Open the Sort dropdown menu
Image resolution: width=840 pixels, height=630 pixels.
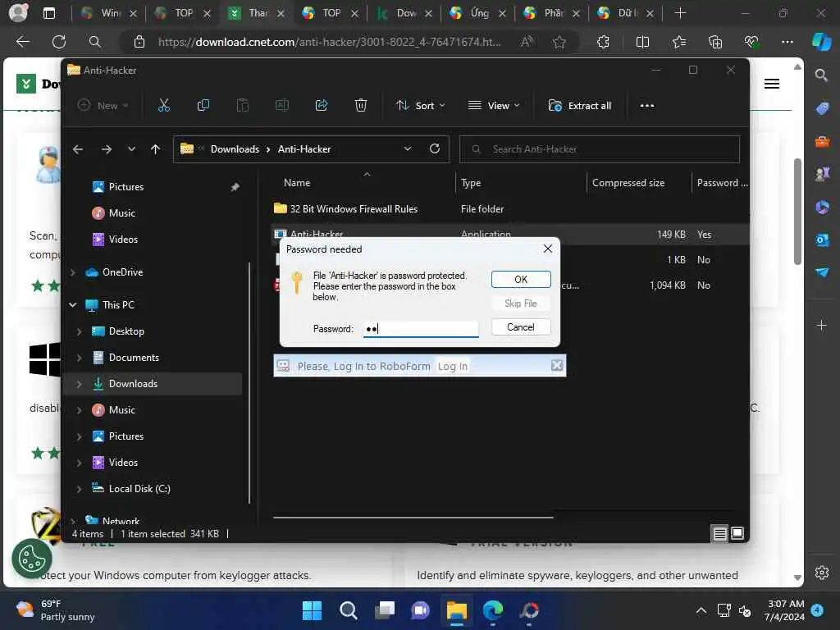pyautogui.click(x=421, y=106)
